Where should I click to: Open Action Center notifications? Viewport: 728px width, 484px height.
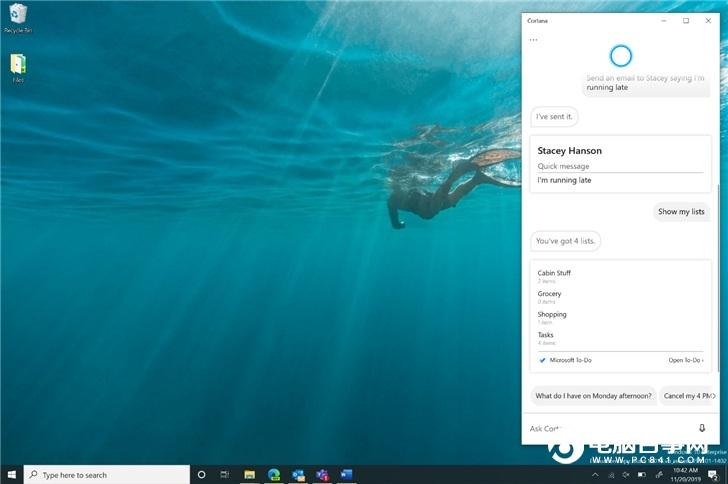coord(713,475)
